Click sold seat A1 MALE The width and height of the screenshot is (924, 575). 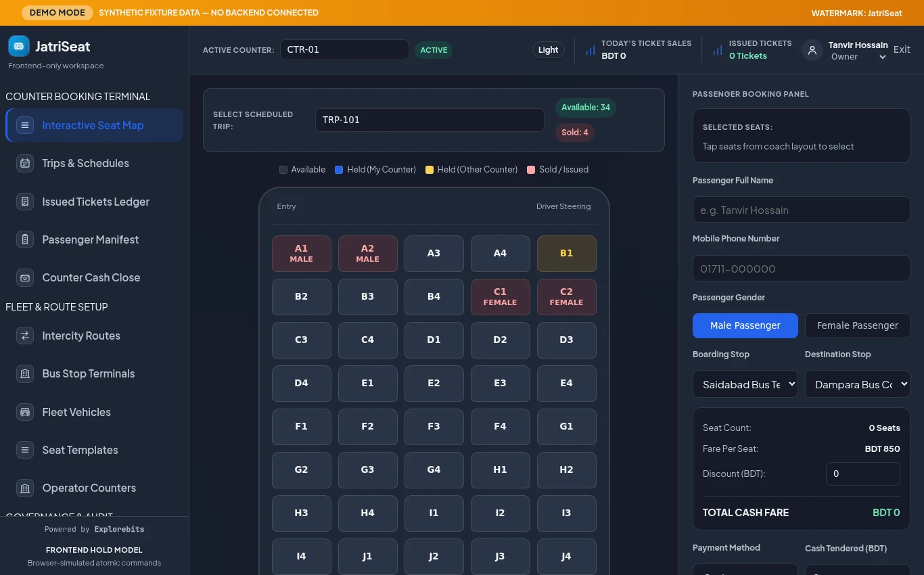click(301, 254)
